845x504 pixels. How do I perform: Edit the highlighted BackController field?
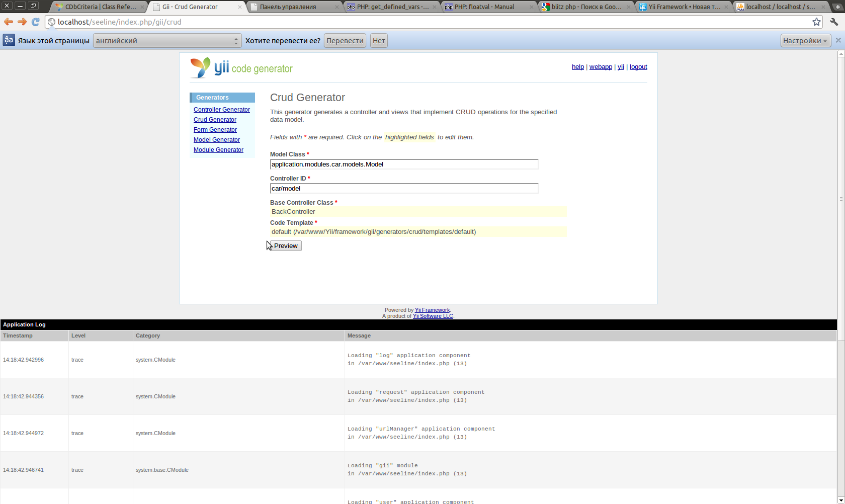[x=418, y=212]
